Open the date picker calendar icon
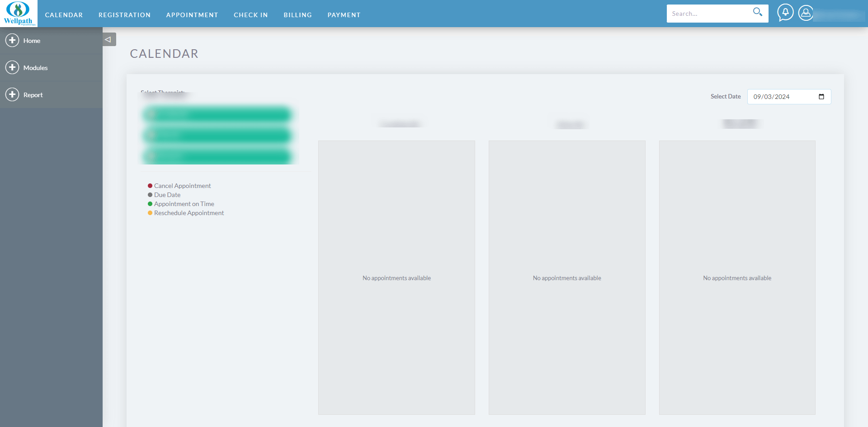The height and width of the screenshot is (427, 868). tap(821, 97)
